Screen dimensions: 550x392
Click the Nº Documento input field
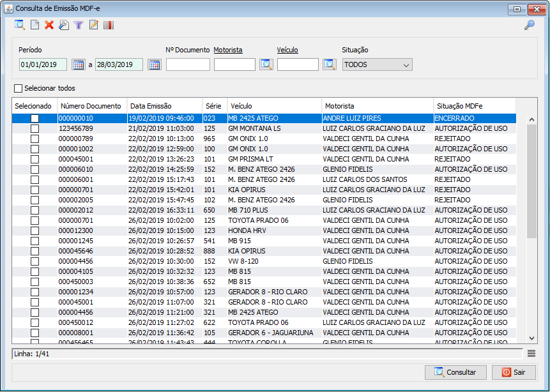click(x=188, y=64)
